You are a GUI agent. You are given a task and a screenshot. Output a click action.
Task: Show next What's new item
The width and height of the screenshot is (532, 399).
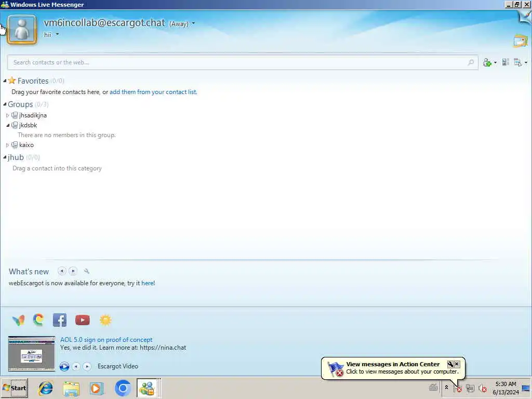pyautogui.click(x=73, y=271)
